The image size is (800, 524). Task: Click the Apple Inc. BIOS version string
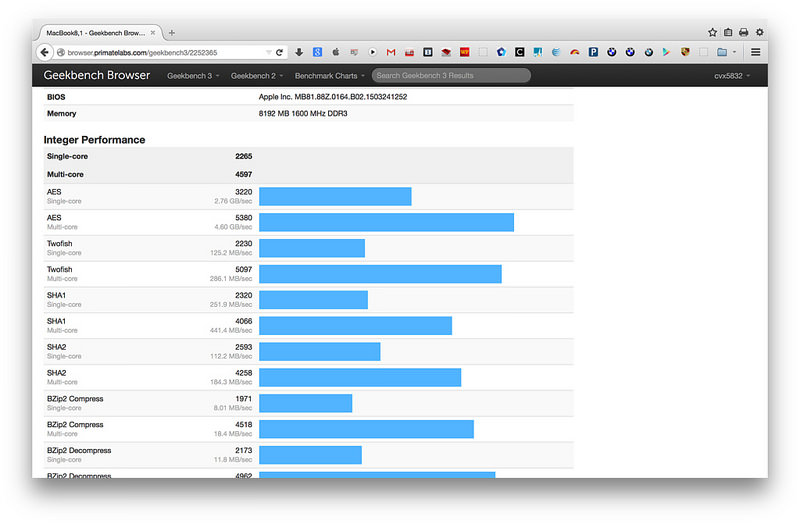pos(333,96)
